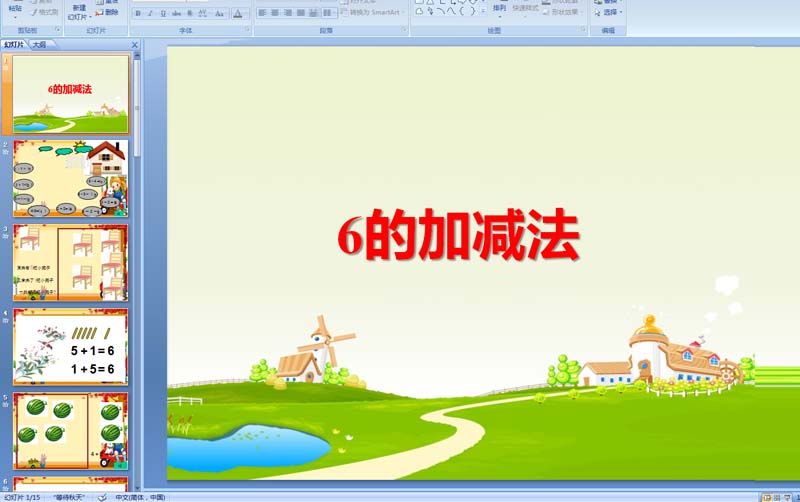
Task: Apply distributed text alignment
Action: (314, 12)
